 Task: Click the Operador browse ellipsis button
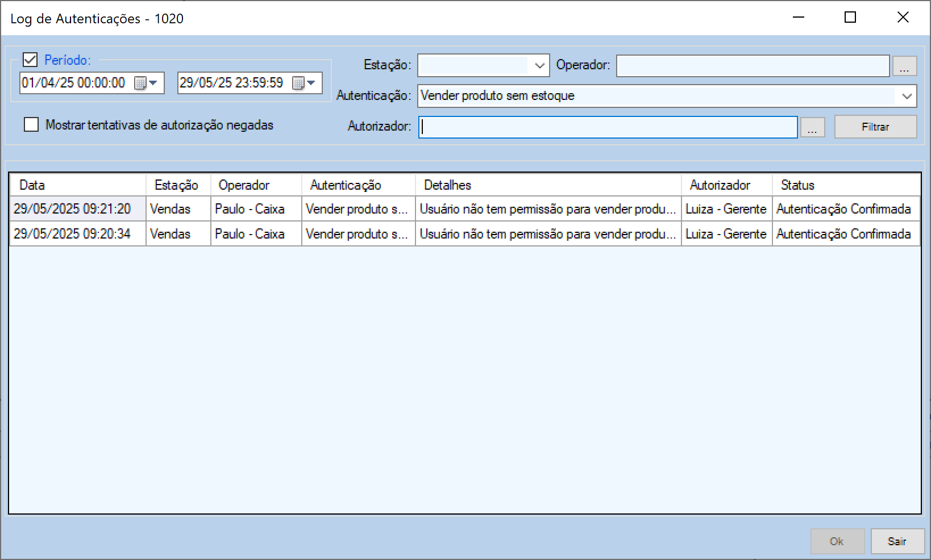[904, 66]
